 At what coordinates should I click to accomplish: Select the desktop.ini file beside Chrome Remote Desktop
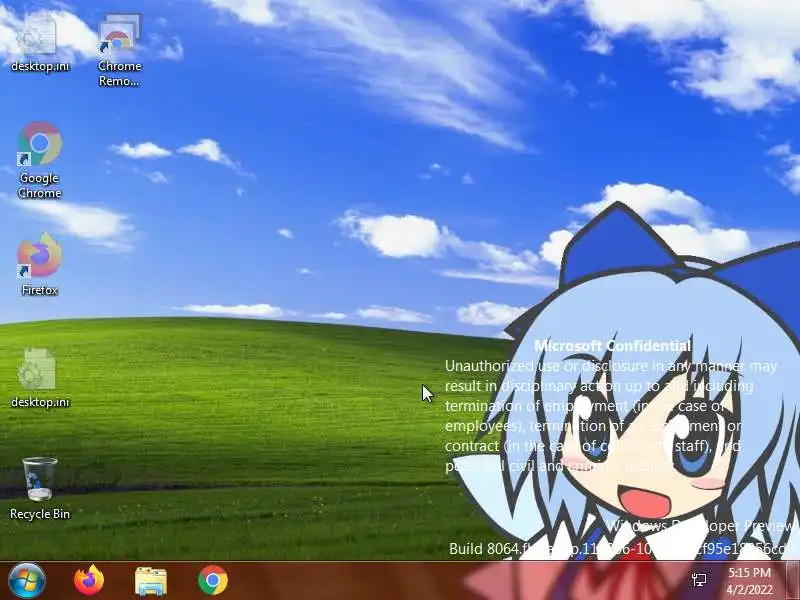pyautogui.click(x=39, y=43)
